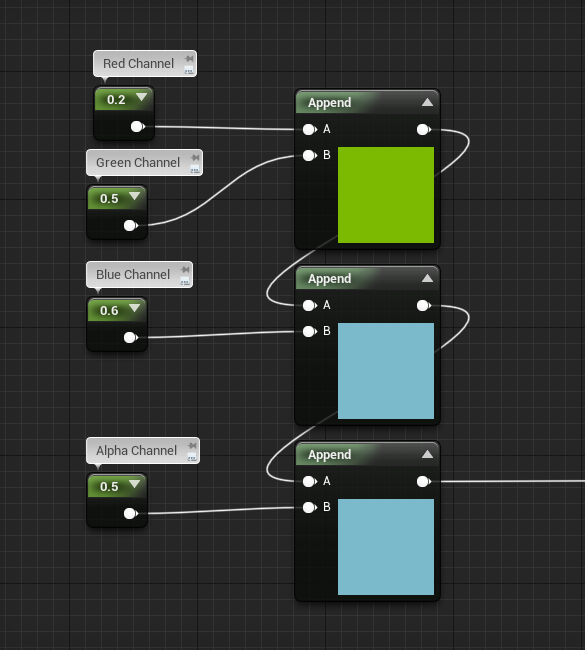Click the output pin of the 0.2 constant node
This screenshot has height=650, width=585.
(137, 126)
